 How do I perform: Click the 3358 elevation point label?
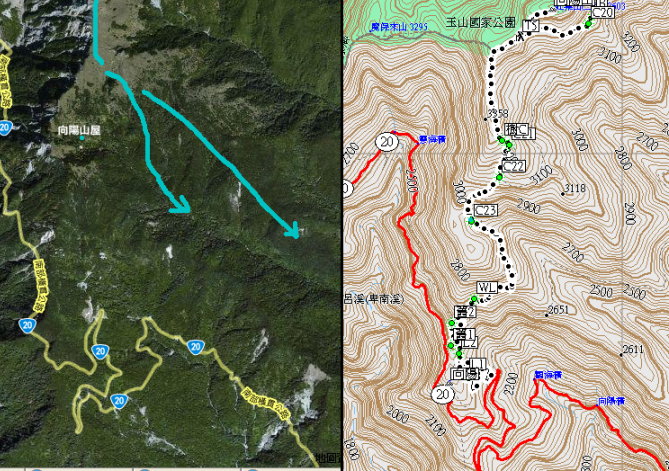pyautogui.click(x=498, y=113)
